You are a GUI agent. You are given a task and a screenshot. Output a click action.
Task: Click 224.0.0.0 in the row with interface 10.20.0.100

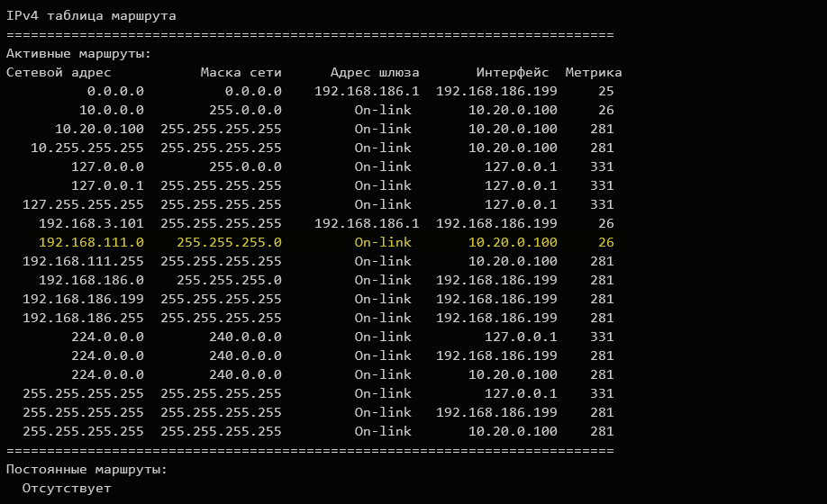click(x=107, y=375)
